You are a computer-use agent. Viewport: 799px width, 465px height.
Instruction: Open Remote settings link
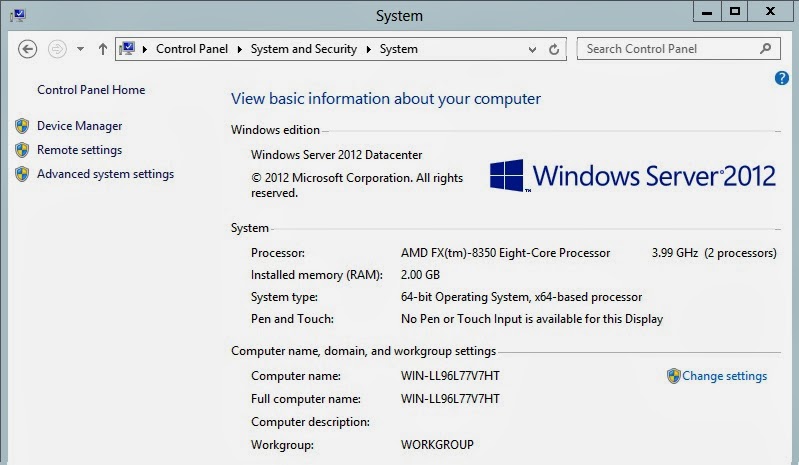(79, 150)
